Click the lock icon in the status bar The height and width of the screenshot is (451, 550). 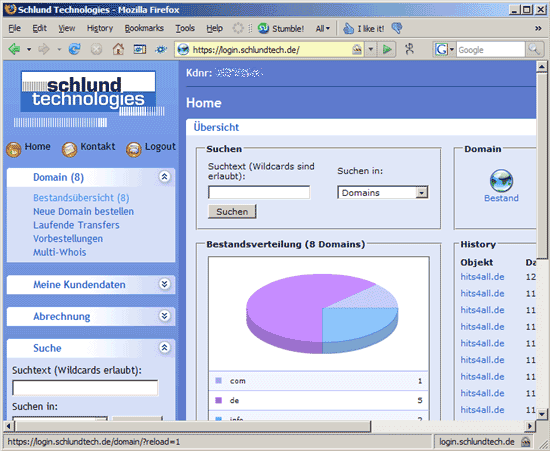tap(525, 442)
